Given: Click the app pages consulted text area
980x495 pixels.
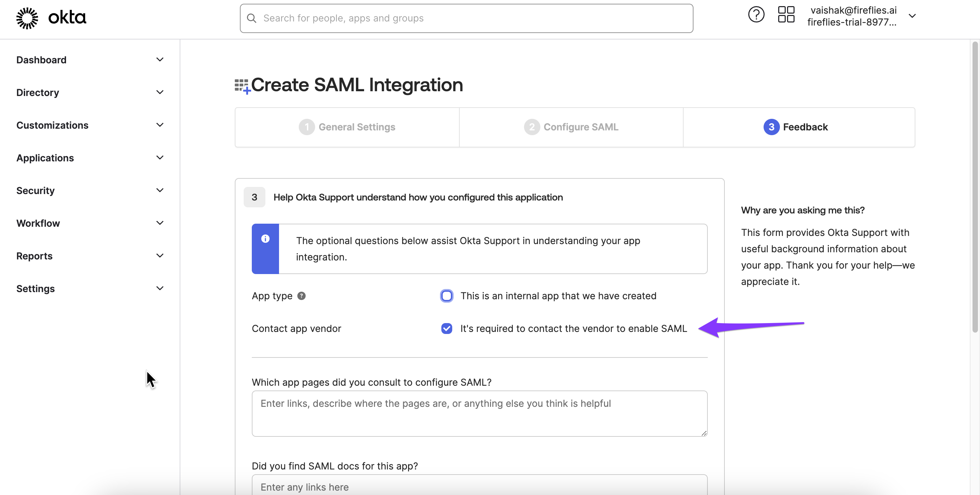Looking at the screenshot, I should pos(479,414).
